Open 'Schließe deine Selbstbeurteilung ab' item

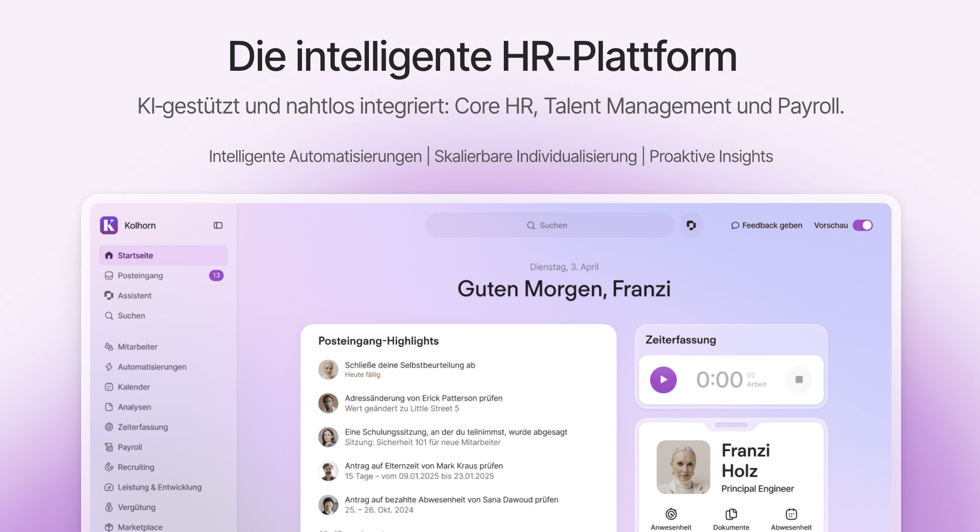(458, 370)
